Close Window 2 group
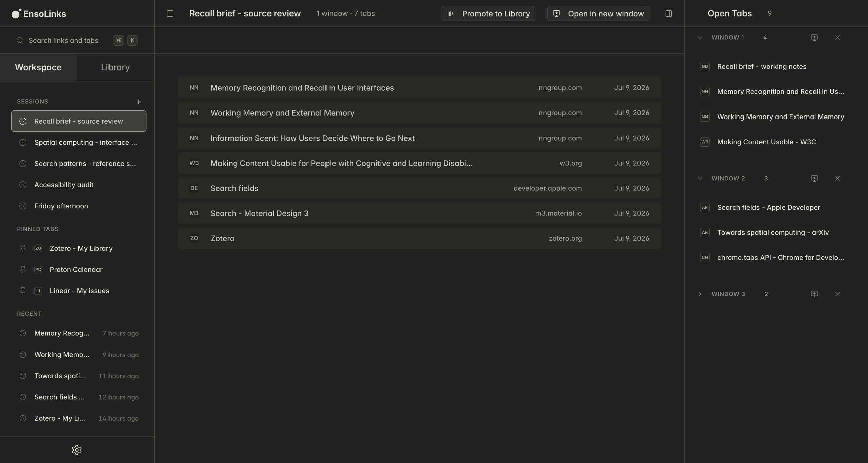Viewport: 868px width, 463px height. pyautogui.click(x=837, y=178)
